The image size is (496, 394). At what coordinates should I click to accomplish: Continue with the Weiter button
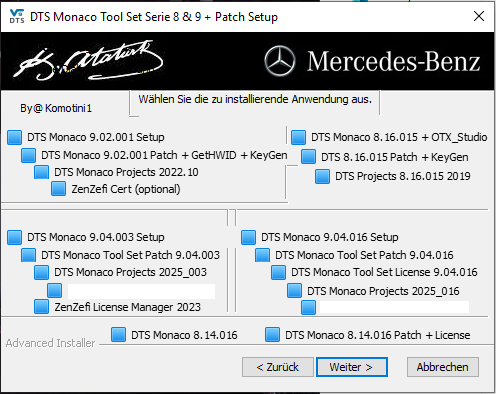(x=352, y=367)
